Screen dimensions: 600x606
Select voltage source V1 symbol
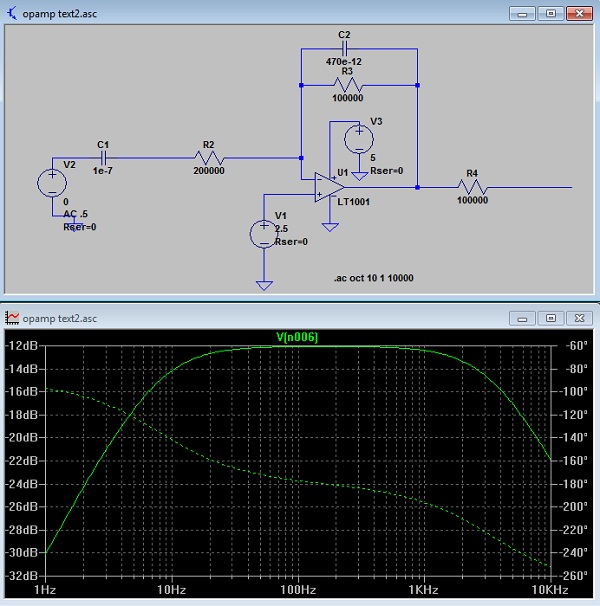(264, 233)
